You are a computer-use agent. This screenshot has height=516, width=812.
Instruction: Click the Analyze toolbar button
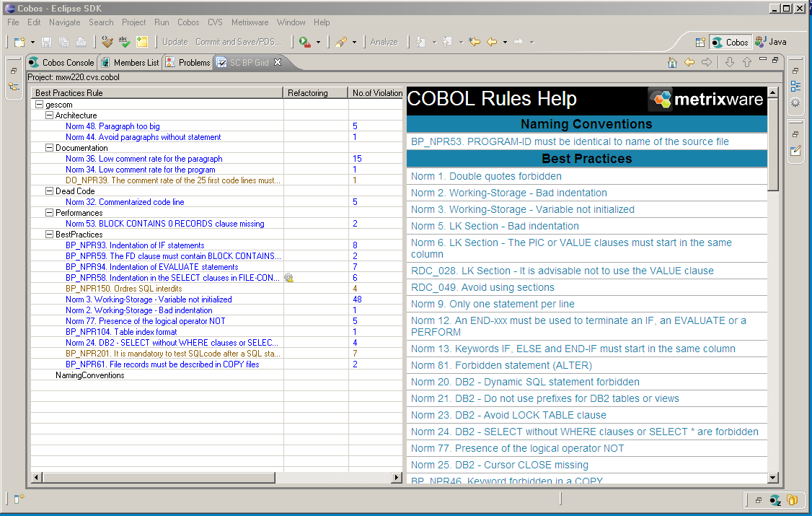pyautogui.click(x=384, y=42)
